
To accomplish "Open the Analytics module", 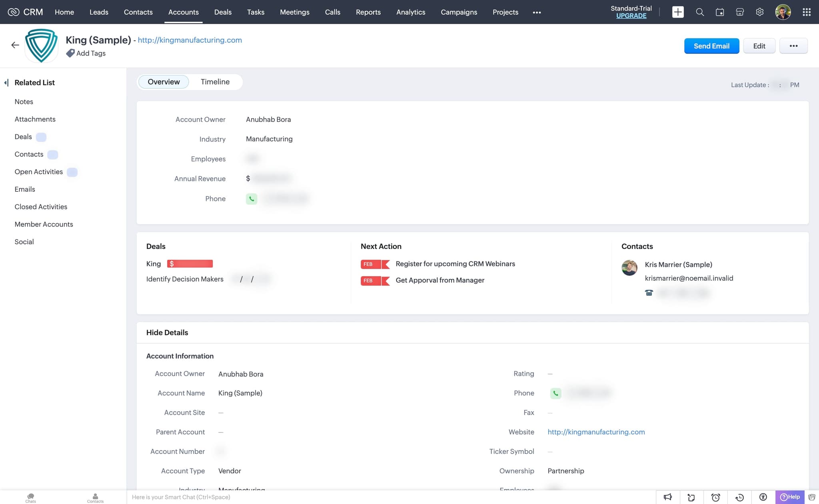I will [411, 12].
